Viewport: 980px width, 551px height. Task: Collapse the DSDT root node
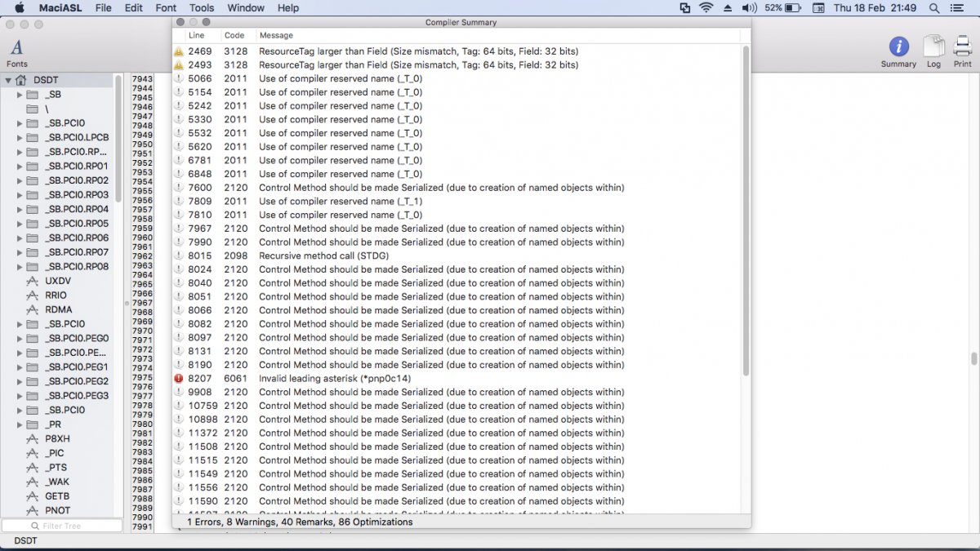[7, 80]
